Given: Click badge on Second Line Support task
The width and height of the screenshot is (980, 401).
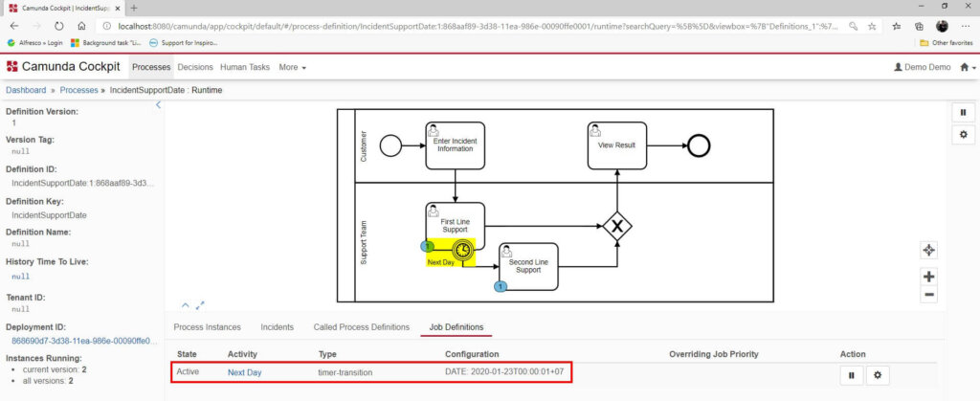Looking at the screenshot, I should (500, 287).
